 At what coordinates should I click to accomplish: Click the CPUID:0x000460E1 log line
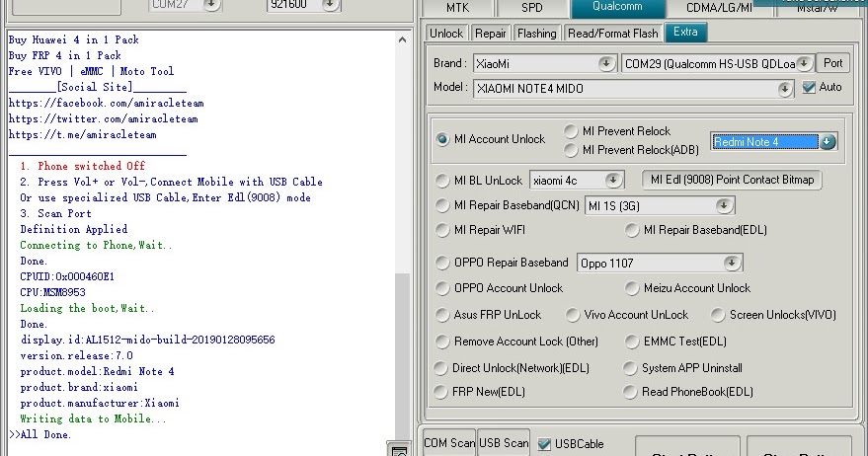(x=67, y=276)
